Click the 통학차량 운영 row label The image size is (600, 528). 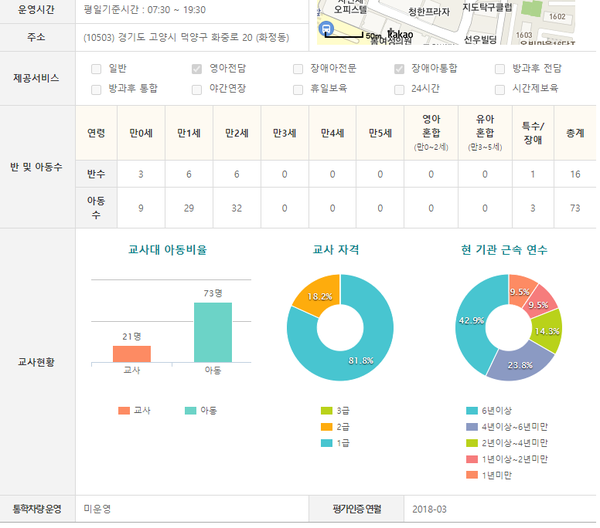click(37, 509)
